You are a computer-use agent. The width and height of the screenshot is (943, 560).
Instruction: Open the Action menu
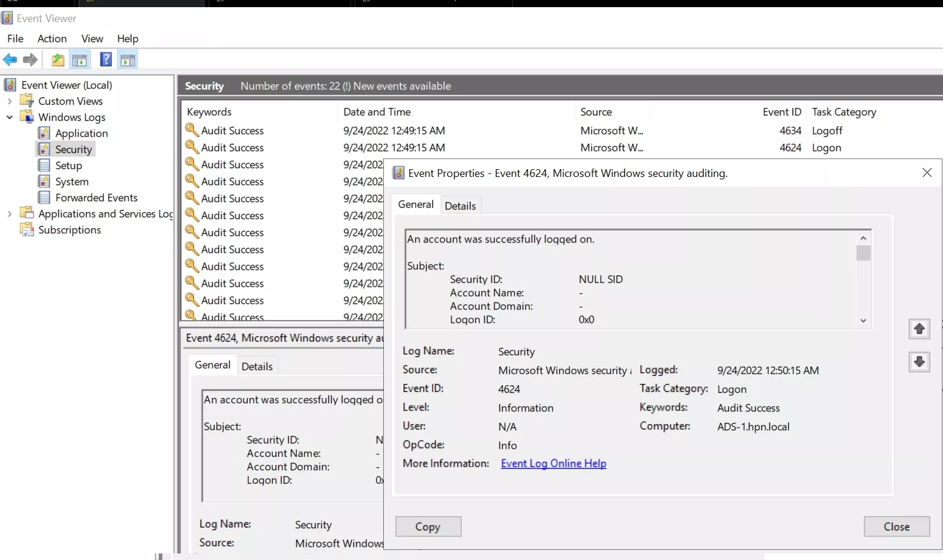coord(52,39)
